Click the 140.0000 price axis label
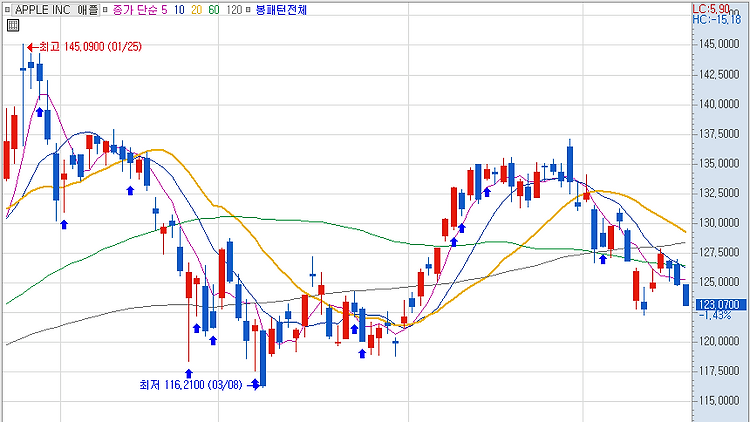The width and height of the screenshot is (750, 422). coord(719,104)
